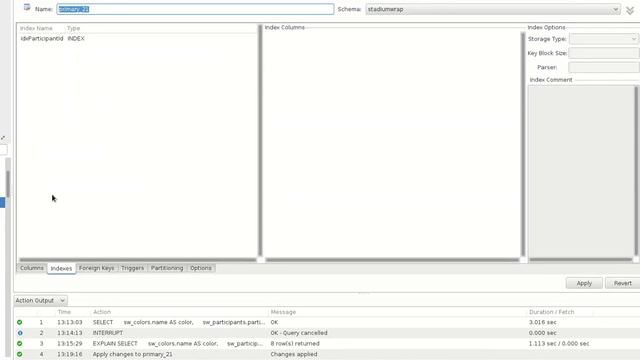Screen dimensions: 640x360
Task: Click the Action column header
Action: [102, 312]
